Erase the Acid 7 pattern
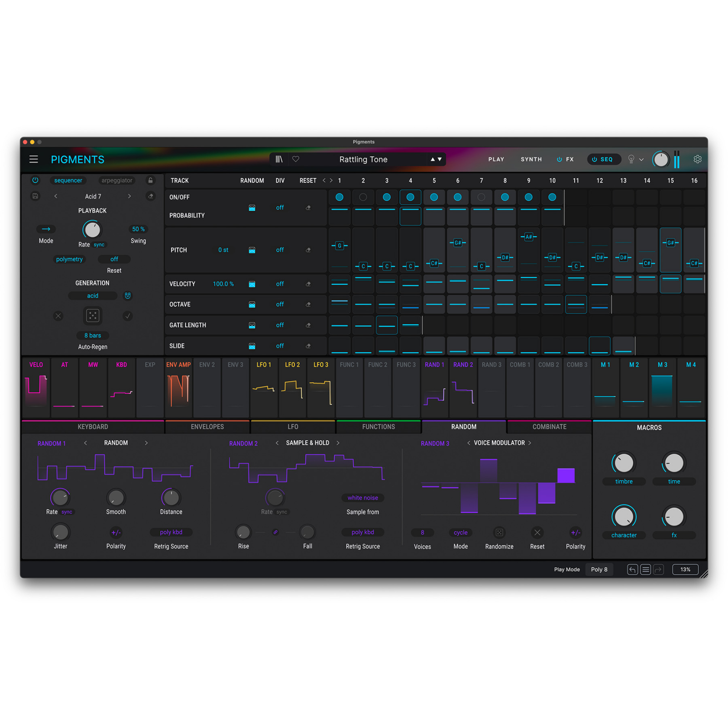This screenshot has height=728, width=728. click(x=151, y=196)
